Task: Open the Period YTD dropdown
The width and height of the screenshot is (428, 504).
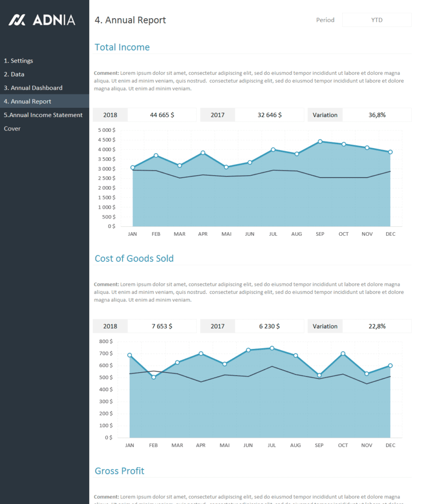Action: (377, 20)
